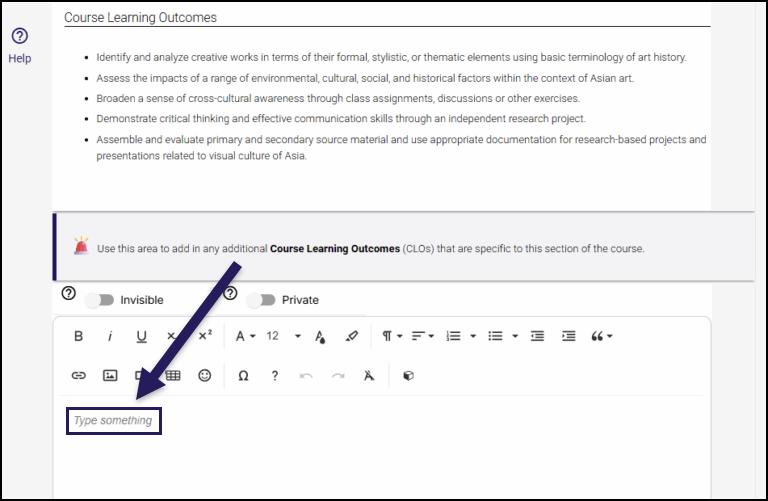The width and height of the screenshot is (768, 501).
Task: Clear formatting from the selected text
Action: click(369, 376)
